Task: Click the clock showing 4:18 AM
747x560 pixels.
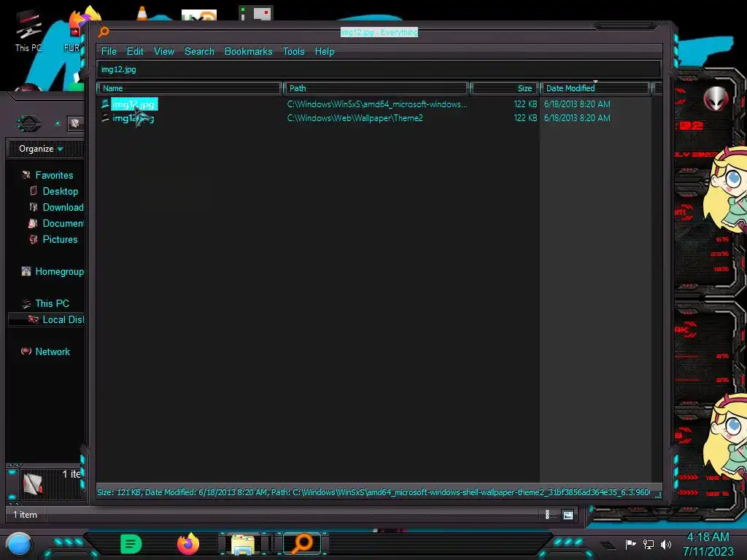Action: click(708, 537)
